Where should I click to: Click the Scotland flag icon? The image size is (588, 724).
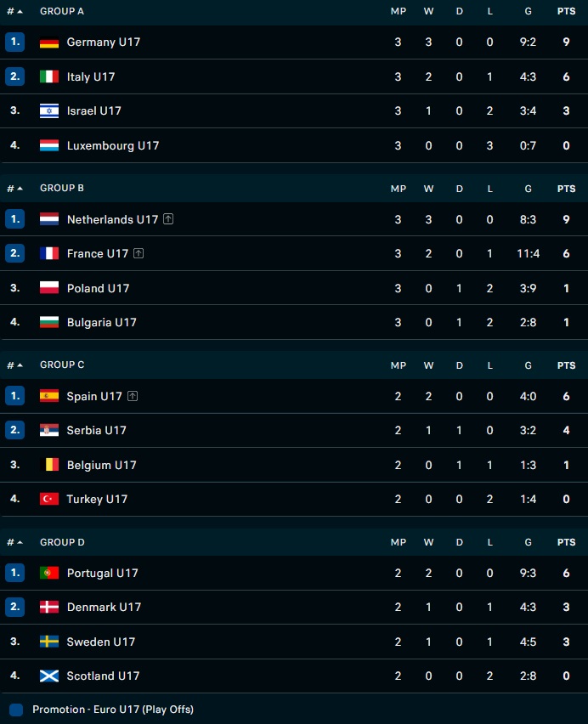point(49,676)
